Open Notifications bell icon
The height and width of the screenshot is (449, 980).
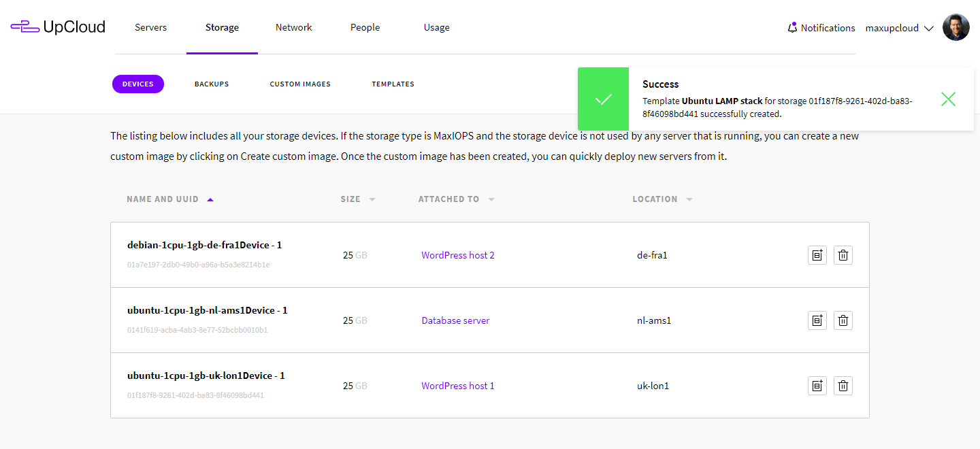tap(792, 28)
